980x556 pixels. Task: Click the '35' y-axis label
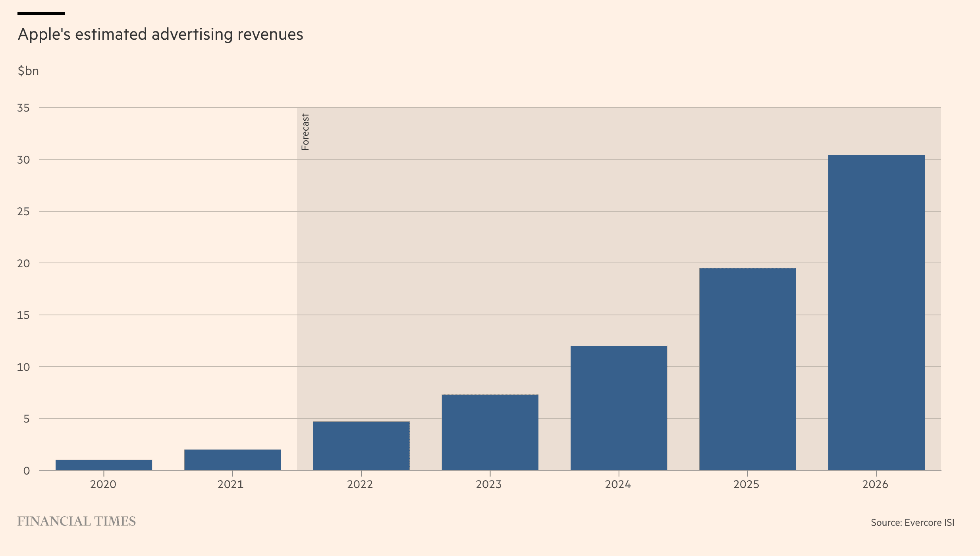[x=23, y=108]
